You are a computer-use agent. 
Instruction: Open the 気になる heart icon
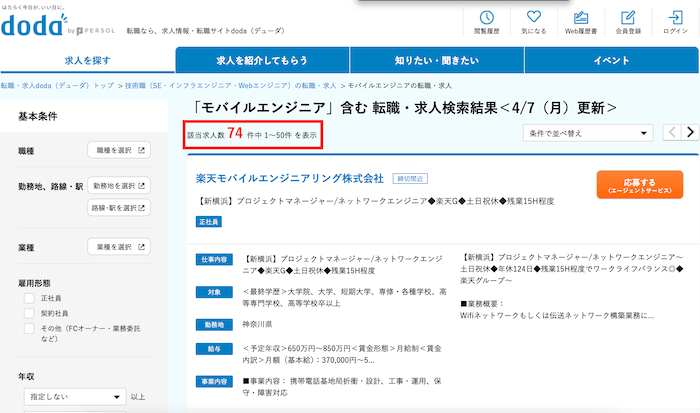tap(533, 22)
